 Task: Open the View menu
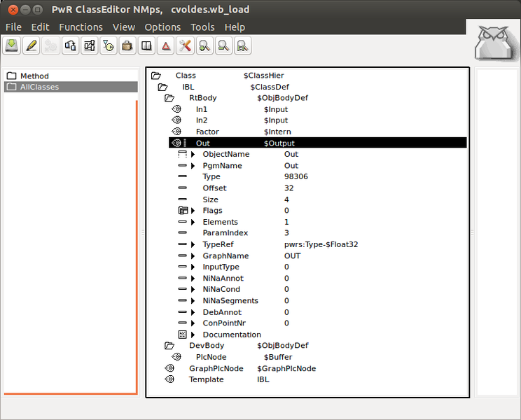tap(124, 27)
